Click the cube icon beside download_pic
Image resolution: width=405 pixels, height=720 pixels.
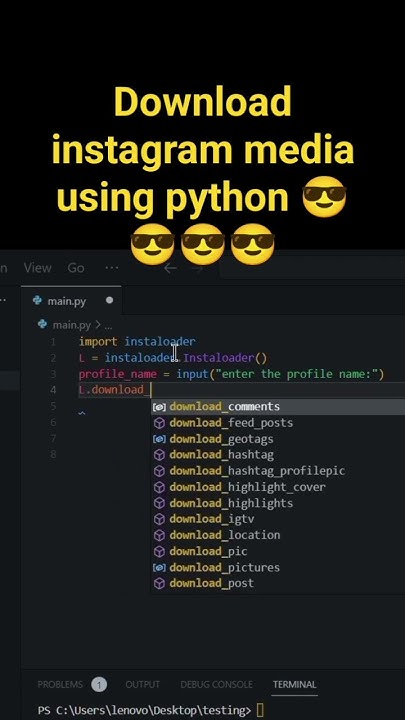159,551
